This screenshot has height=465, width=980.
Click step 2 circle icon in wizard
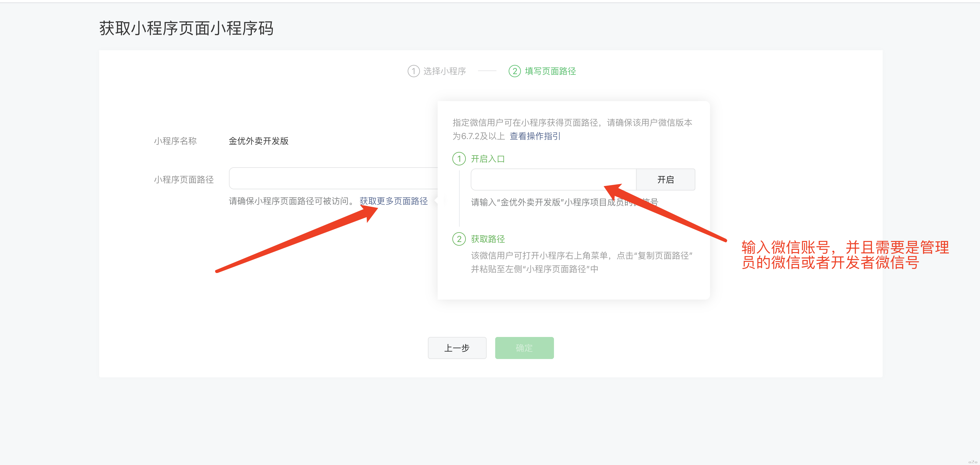click(514, 71)
